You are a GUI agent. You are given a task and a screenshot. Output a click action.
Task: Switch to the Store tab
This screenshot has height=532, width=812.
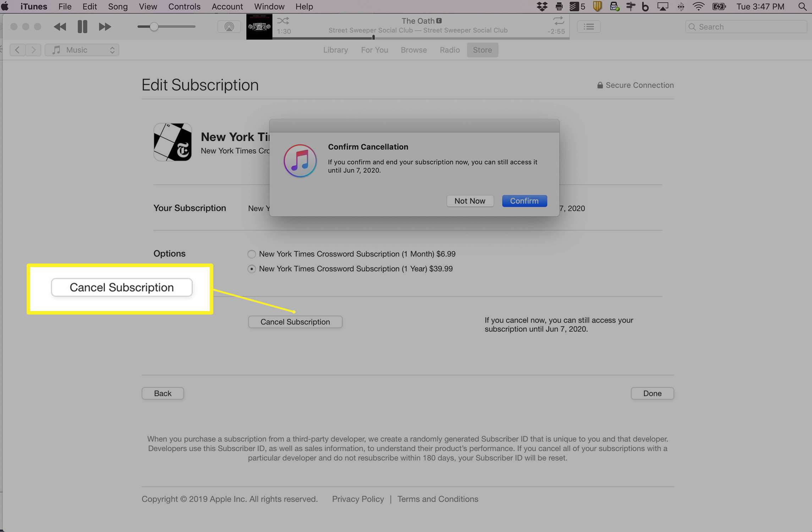point(482,50)
